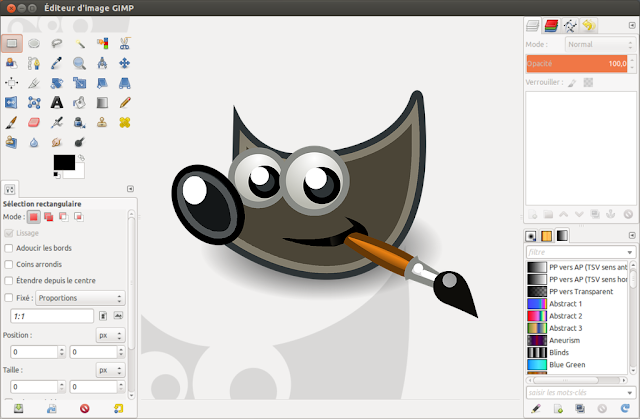Toggle the Fixé checkbox

[x=9, y=298]
